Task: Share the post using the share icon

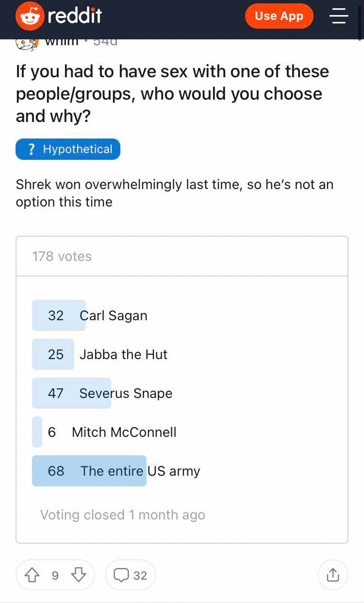Action: 333,575
